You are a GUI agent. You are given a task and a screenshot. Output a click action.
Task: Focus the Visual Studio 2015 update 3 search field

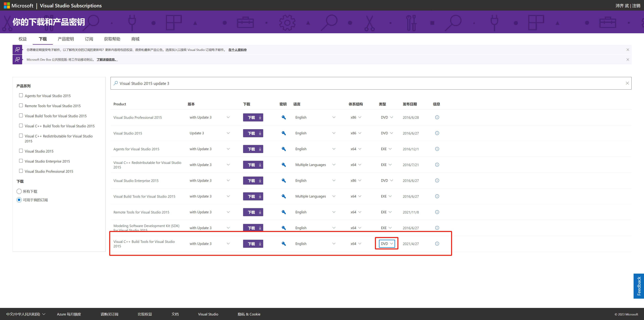click(x=371, y=83)
